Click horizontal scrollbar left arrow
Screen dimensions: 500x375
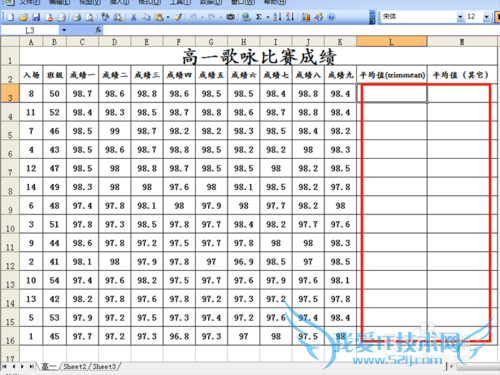[452, 367]
